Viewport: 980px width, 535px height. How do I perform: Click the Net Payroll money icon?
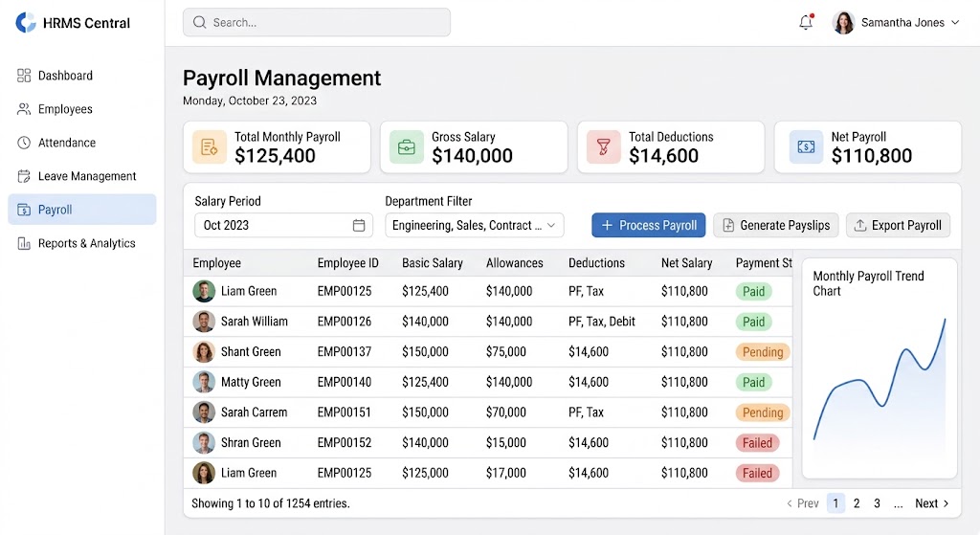click(x=806, y=146)
